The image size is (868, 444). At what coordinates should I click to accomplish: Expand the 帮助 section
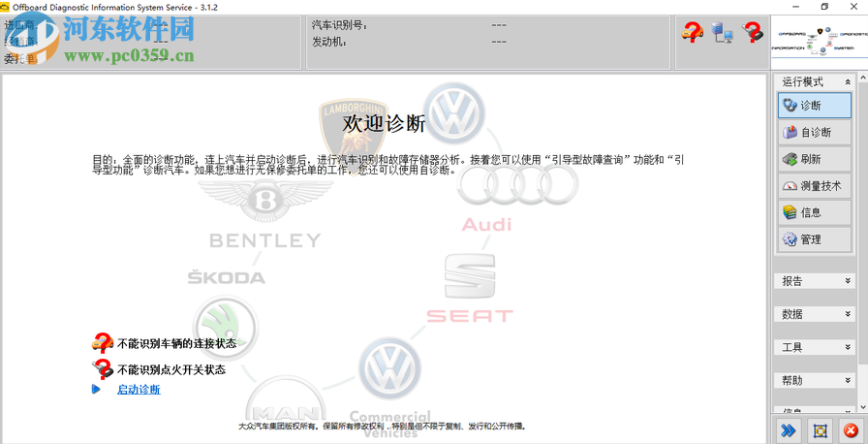pyautogui.click(x=848, y=381)
